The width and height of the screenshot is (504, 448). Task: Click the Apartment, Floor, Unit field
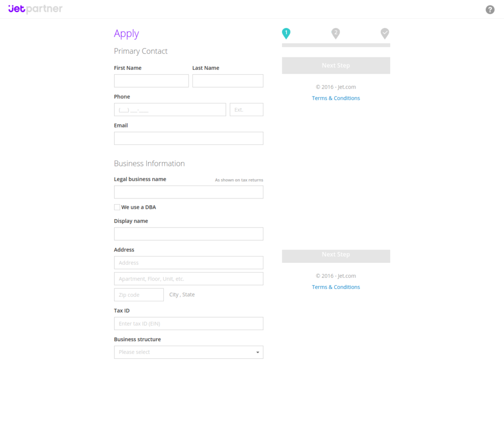(189, 279)
